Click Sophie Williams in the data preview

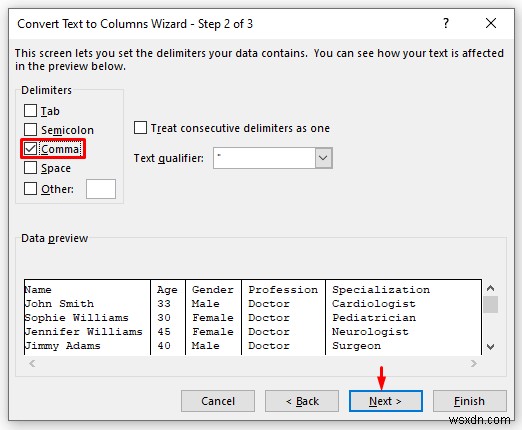click(x=77, y=318)
